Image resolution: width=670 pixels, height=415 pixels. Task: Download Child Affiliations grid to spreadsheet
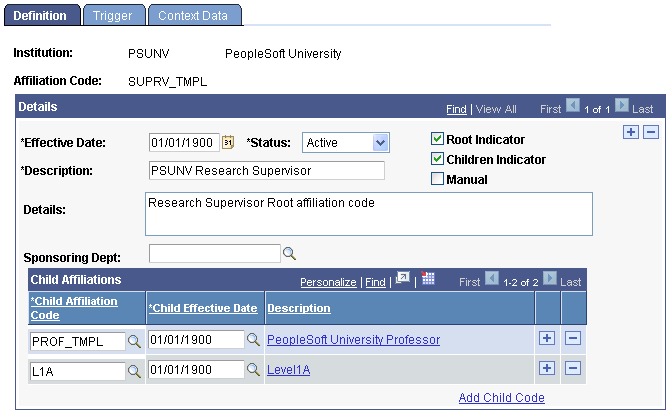pos(428,278)
